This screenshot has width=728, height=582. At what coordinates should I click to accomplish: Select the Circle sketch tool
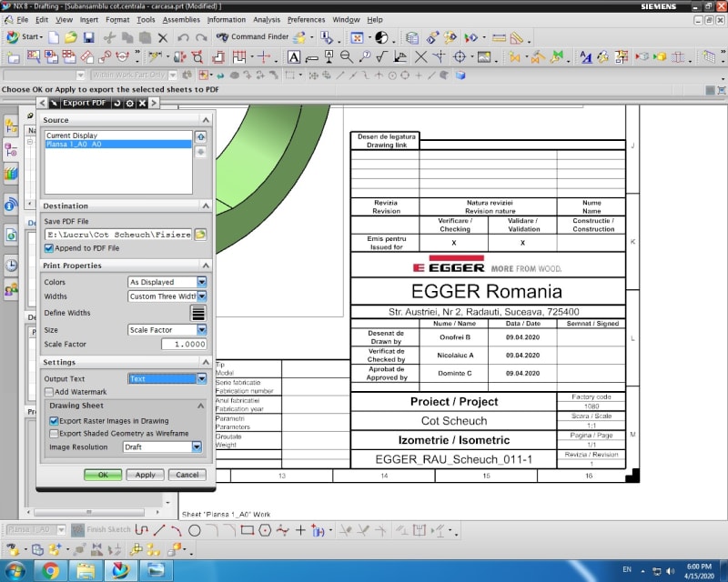(195, 530)
